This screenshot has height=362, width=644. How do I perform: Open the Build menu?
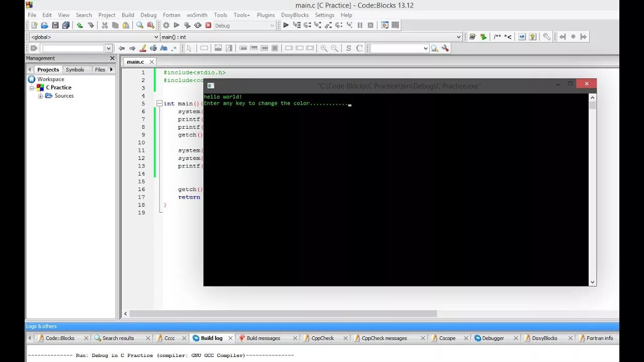pos(128,15)
